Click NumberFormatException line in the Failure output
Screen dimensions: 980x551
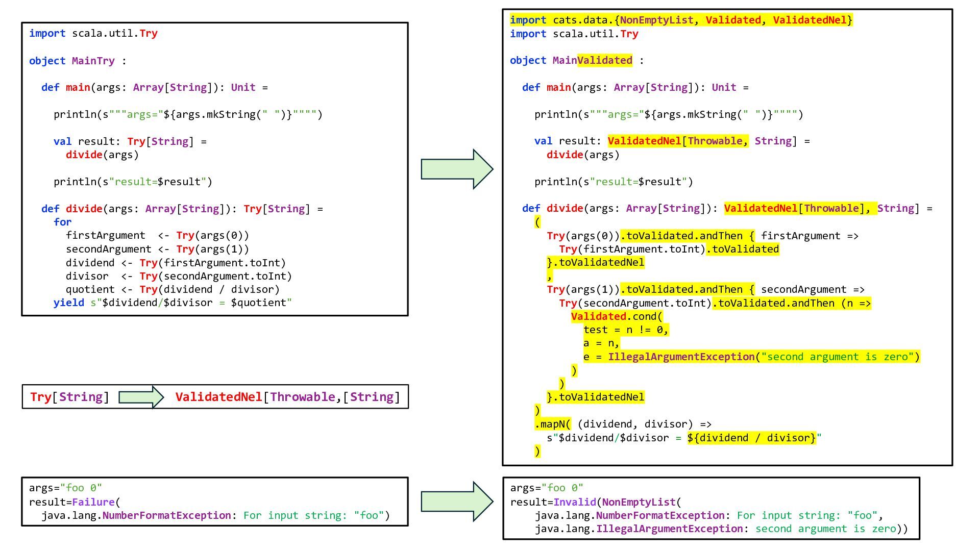(x=215, y=515)
